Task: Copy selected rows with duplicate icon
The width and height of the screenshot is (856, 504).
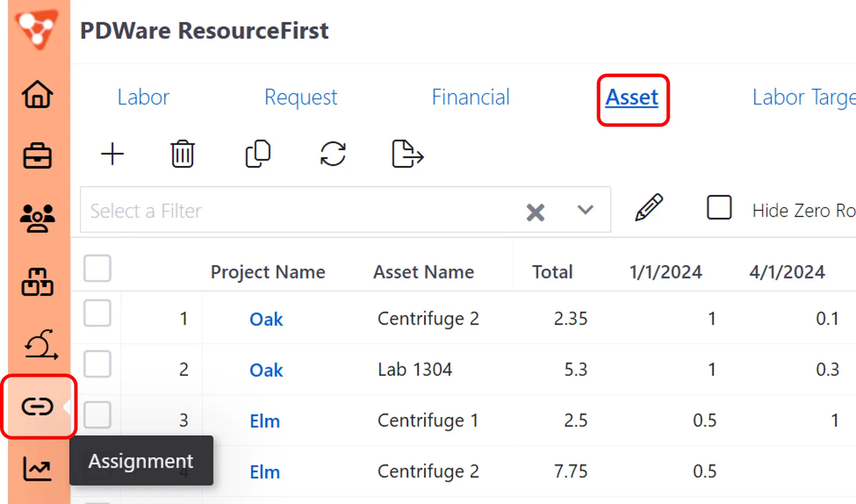Action: [258, 154]
